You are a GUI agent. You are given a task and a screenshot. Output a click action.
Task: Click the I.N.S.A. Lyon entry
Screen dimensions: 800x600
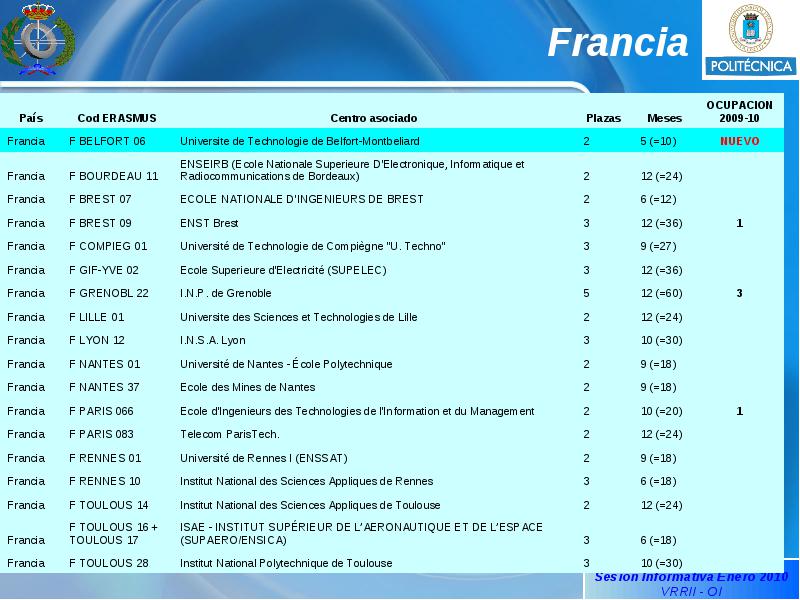tap(213, 340)
